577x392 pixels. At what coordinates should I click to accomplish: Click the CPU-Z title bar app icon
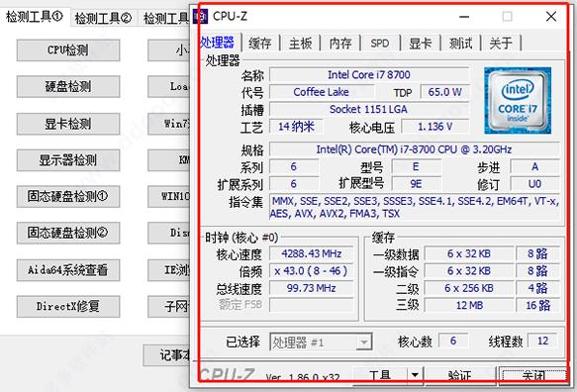201,16
